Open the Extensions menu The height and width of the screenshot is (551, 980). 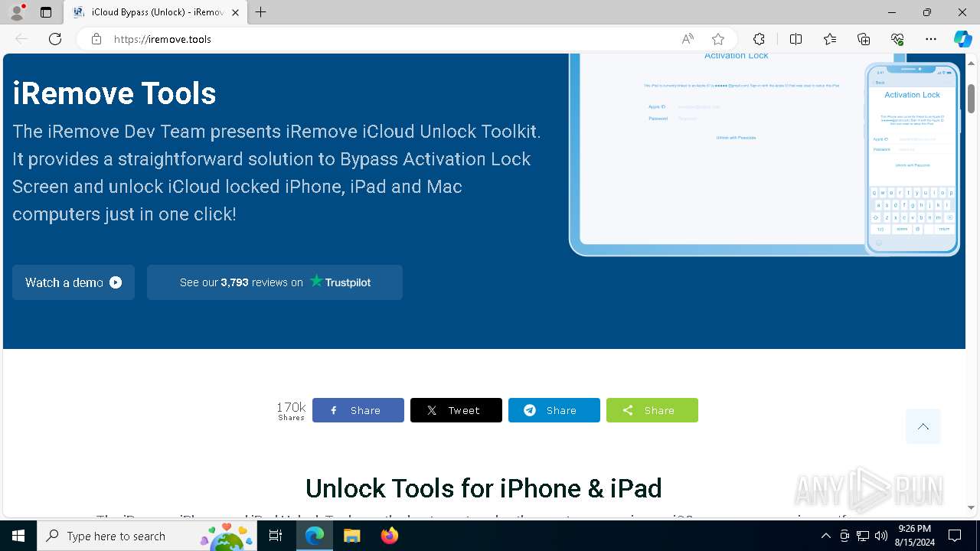coord(759,39)
